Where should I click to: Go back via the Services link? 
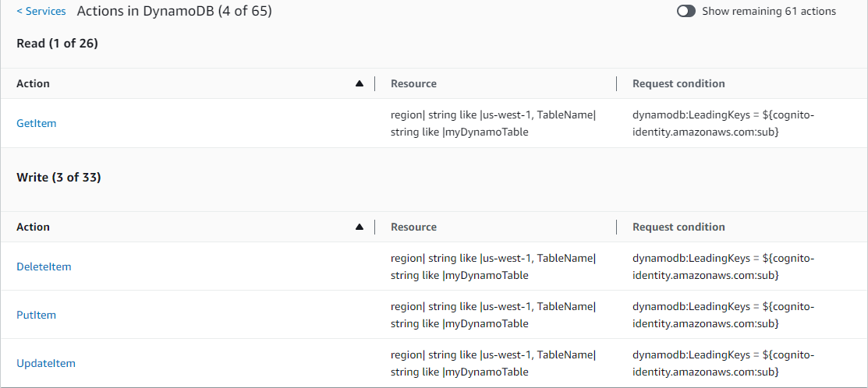click(x=41, y=12)
